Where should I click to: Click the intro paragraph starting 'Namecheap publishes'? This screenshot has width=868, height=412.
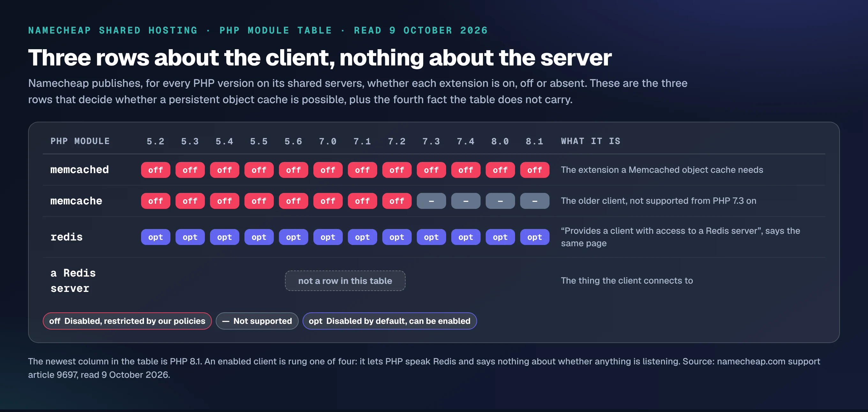point(357,91)
